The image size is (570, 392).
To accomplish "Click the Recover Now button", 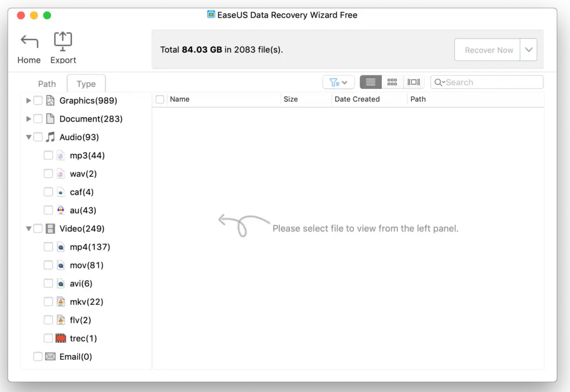I will 488,49.
